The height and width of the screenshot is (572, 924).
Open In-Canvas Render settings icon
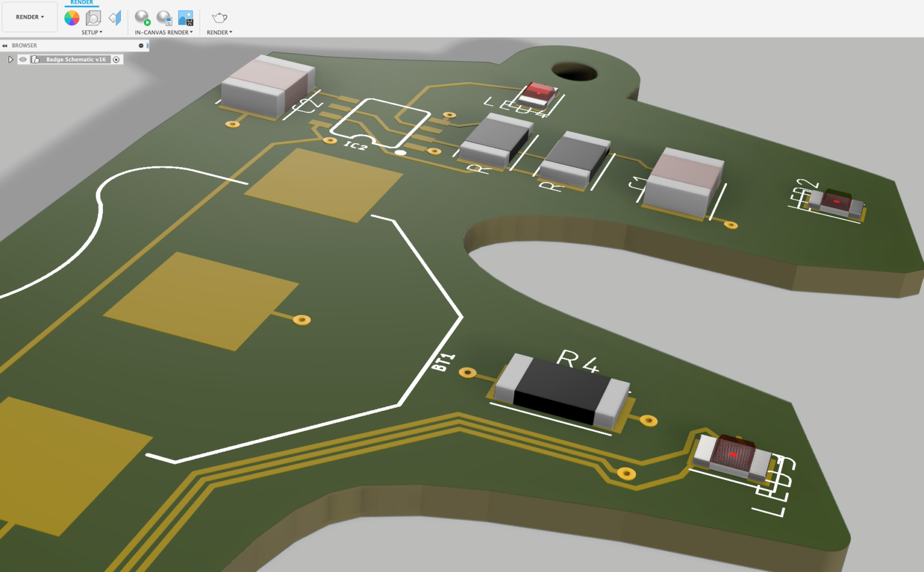coord(163,17)
